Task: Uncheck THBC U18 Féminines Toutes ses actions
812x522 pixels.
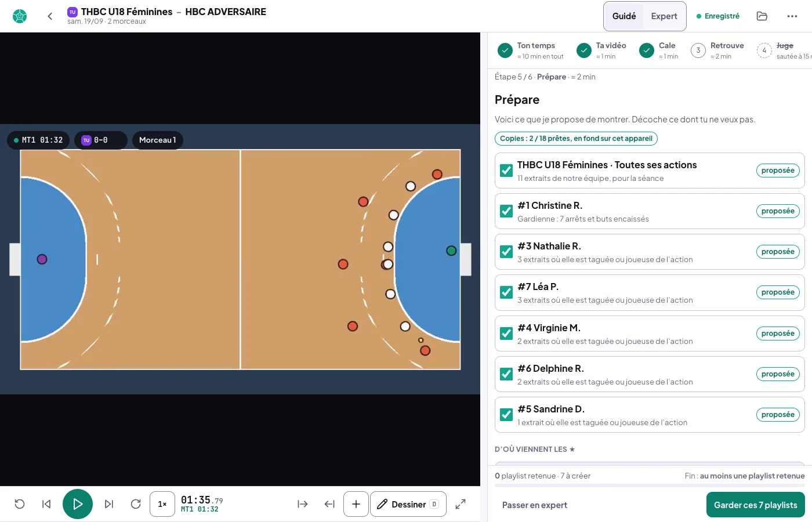Action: pyautogui.click(x=506, y=171)
